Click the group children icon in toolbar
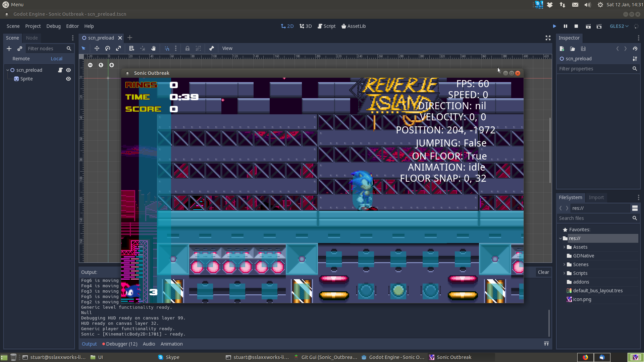Screen dimensions: 644x362 198,48
